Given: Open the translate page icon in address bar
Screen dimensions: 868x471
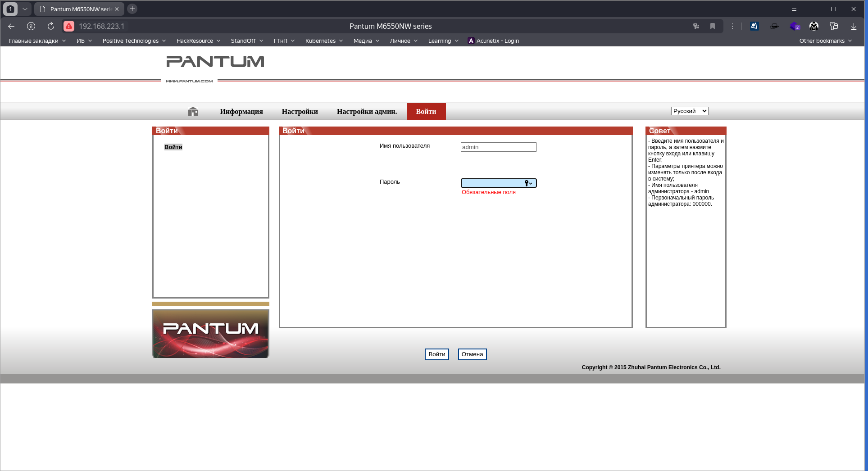Looking at the screenshot, I should pos(696,26).
